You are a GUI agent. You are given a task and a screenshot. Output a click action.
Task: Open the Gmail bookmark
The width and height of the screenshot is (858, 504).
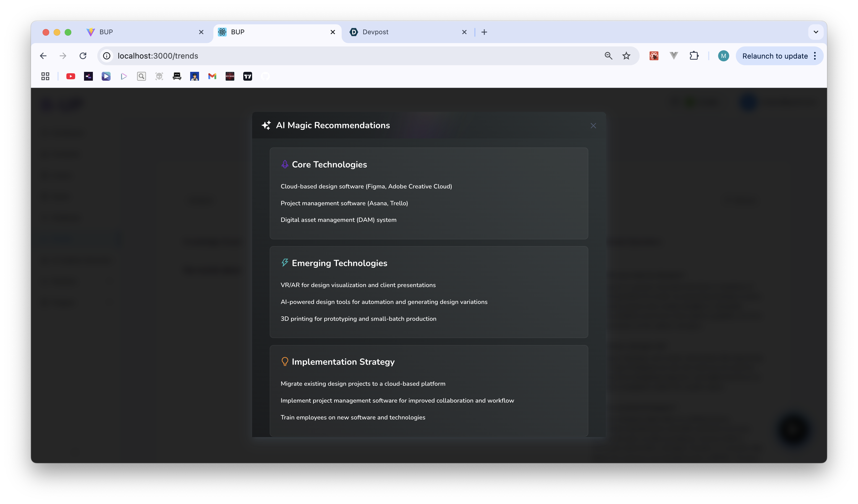tap(212, 76)
